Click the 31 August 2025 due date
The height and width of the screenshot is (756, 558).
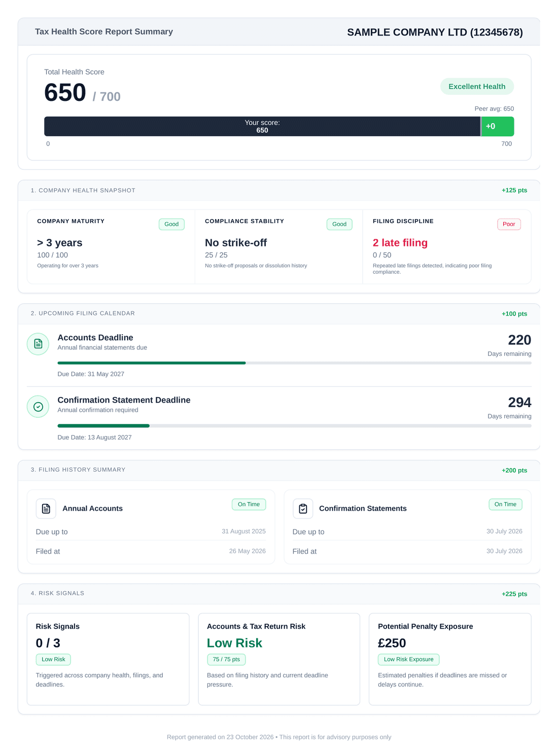[x=243, y=531]
